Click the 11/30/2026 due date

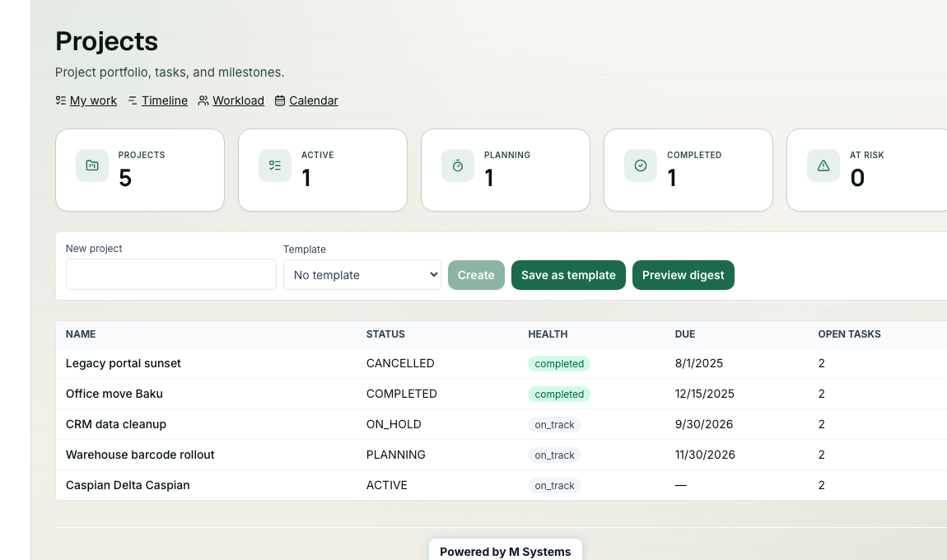(705, 455)
